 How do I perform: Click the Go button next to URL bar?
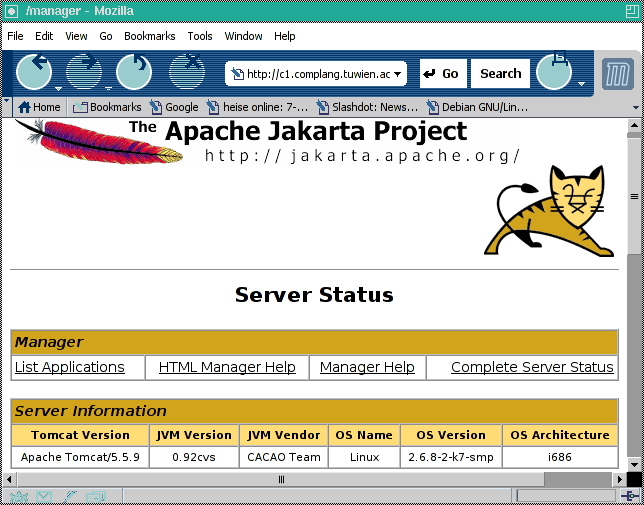(443, 73)
